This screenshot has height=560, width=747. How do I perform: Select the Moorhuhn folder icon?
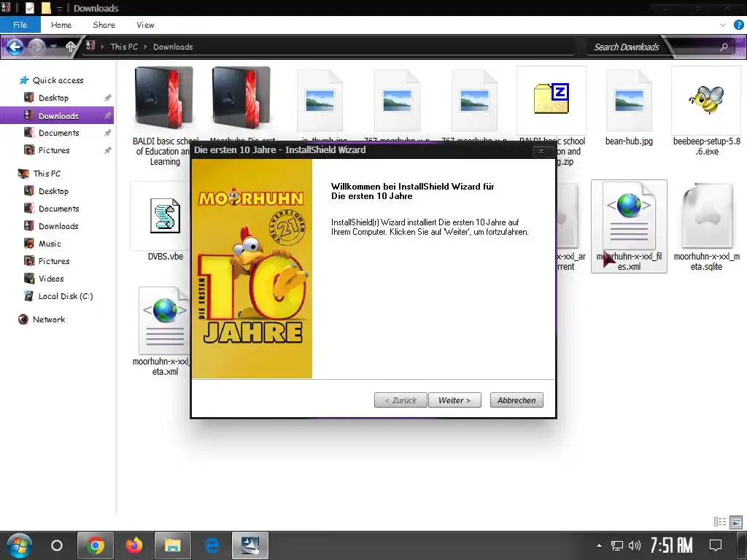[x=241, y=98]
